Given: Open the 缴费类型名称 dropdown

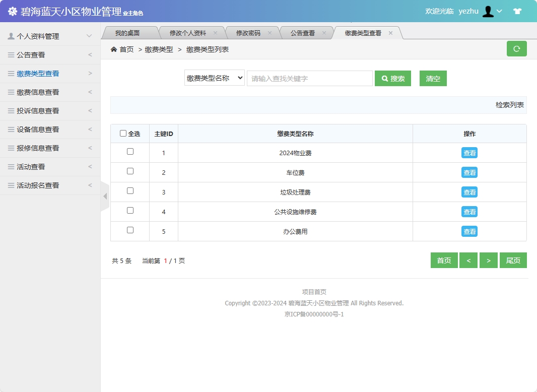Looking at the screenshot, I should (214, 78).
